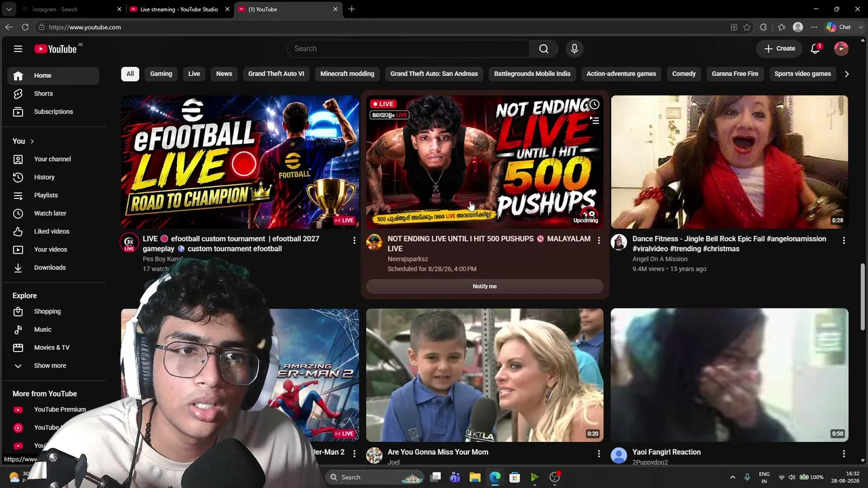Select the News filter chip
This screenshot has width=868, height=488.
224,74
